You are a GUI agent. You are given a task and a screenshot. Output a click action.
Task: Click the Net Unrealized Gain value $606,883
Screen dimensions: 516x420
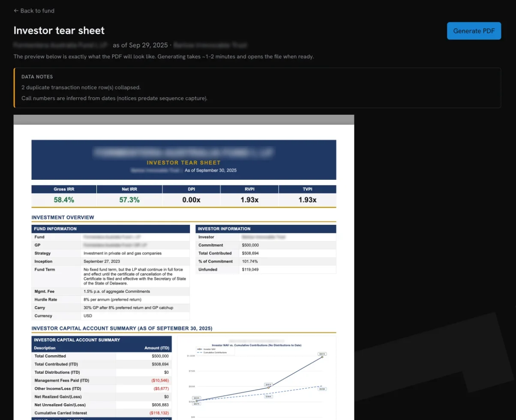click(x=160, y=405)
